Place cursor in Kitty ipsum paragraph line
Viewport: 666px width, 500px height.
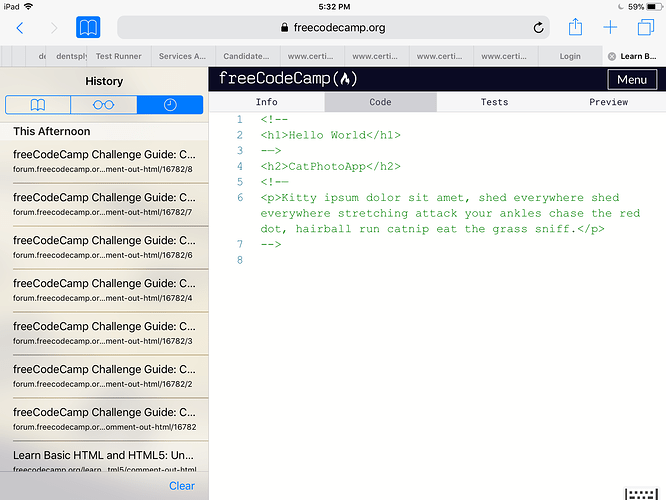click(x=450, y=213)
